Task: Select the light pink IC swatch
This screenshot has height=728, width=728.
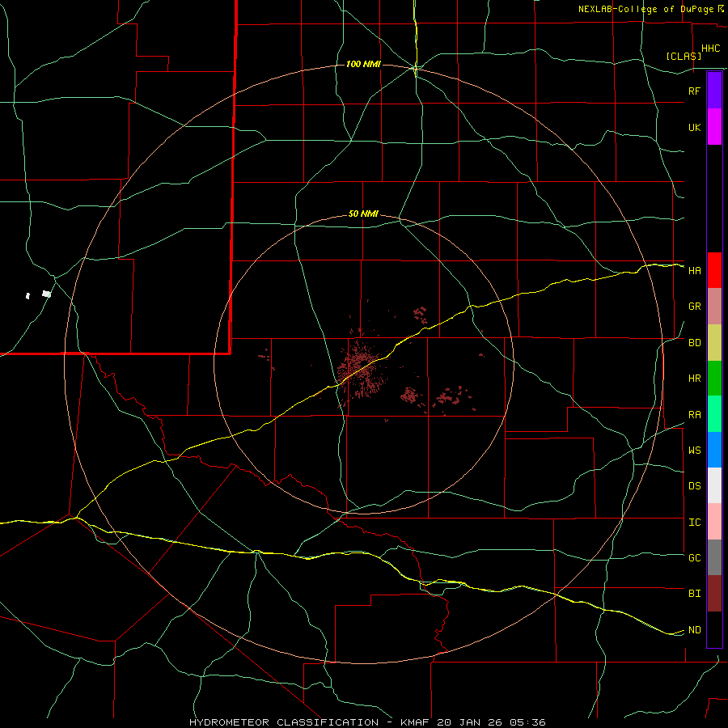Action: (714, 522)
